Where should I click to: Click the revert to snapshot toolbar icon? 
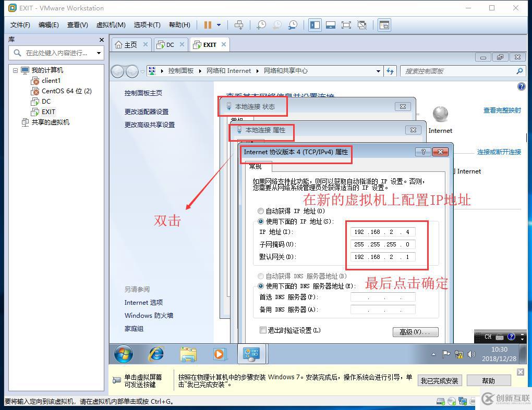point(277,24)
